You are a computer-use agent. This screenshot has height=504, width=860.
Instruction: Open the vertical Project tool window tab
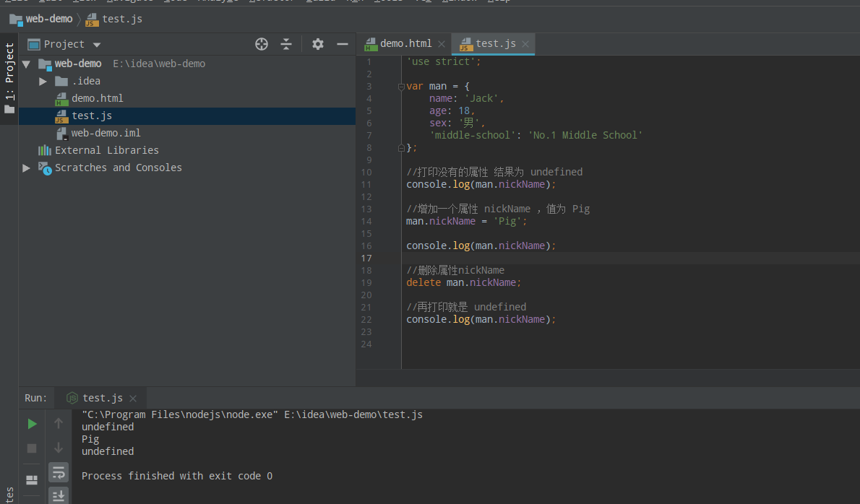9,78
